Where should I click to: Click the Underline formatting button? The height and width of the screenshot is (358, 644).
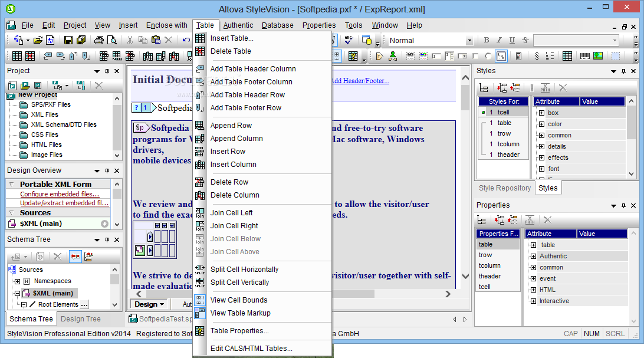pos(512,40)
